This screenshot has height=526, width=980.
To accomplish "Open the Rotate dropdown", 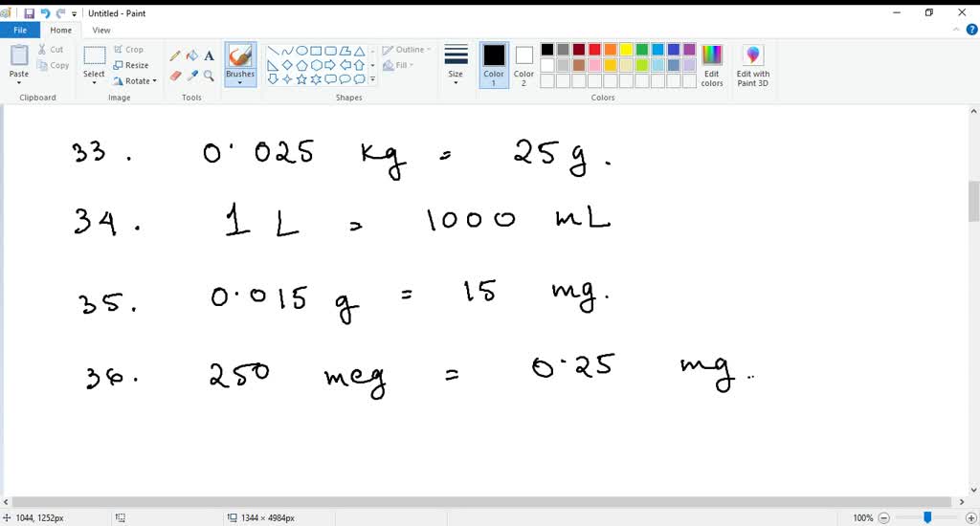I will pos(135,81).
